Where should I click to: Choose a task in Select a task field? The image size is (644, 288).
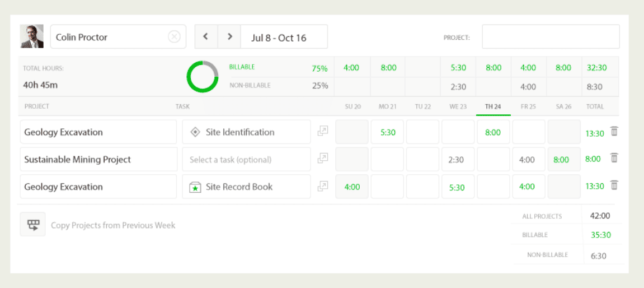point(246,159)
